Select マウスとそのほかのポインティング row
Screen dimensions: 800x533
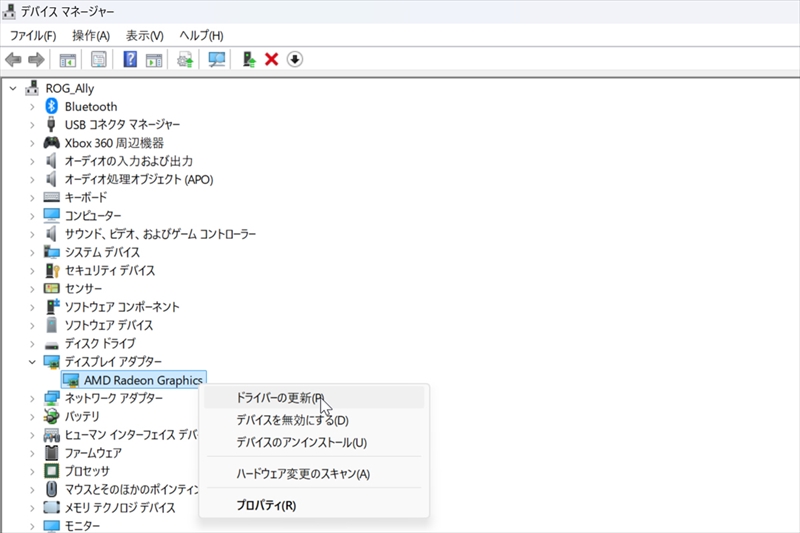132,489
